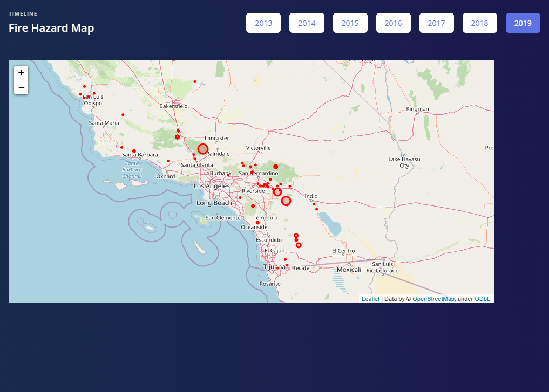Screen dimensions: 549x392
Task: Click the El Centro map label
Action: [x=343, y=251]
